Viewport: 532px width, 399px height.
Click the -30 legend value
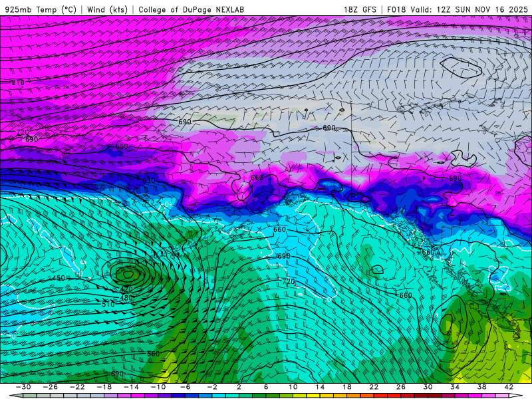point(23,387)
